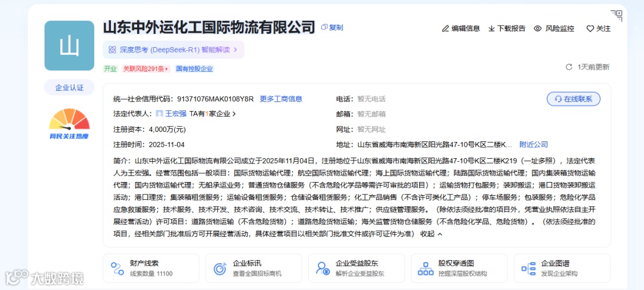Collapse the company intro with 收起
Screen dimensions: 644x290
point(431,234)
